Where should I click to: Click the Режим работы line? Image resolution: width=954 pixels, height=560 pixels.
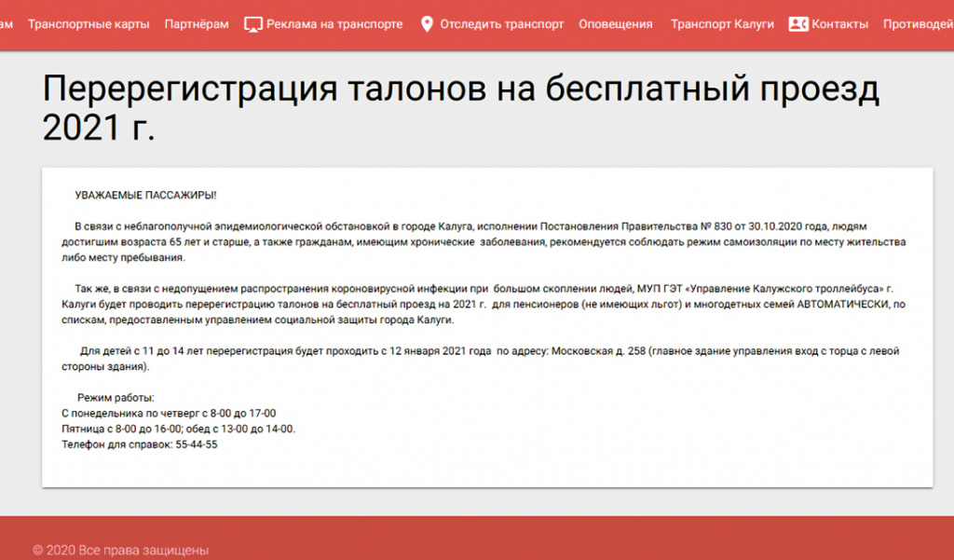(116, 398)
